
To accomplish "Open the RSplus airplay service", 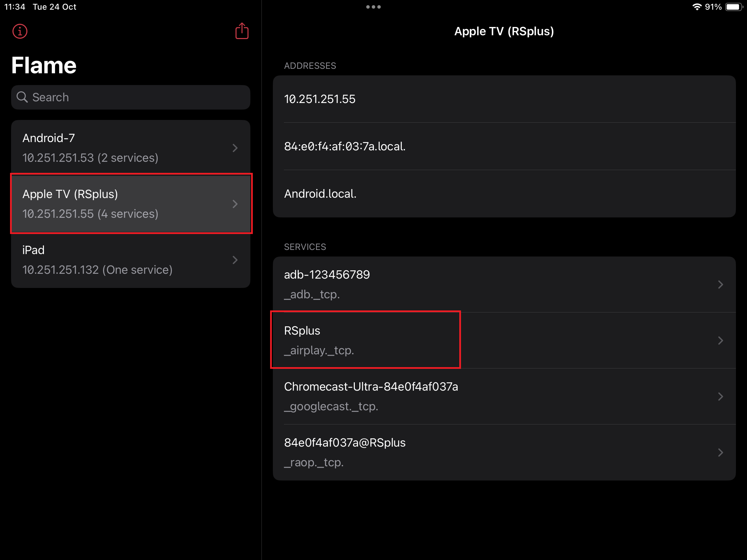I will pos(504,340).
